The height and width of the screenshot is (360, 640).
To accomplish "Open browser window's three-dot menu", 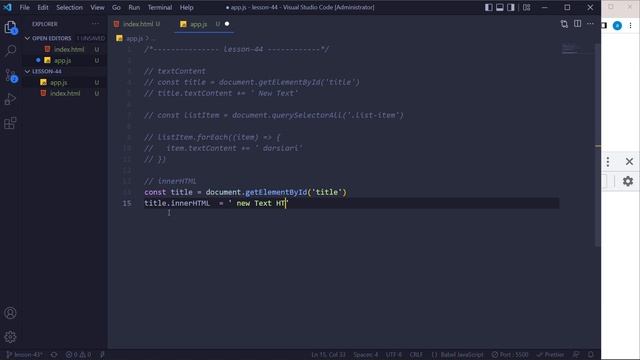I will tap(630, 26).
